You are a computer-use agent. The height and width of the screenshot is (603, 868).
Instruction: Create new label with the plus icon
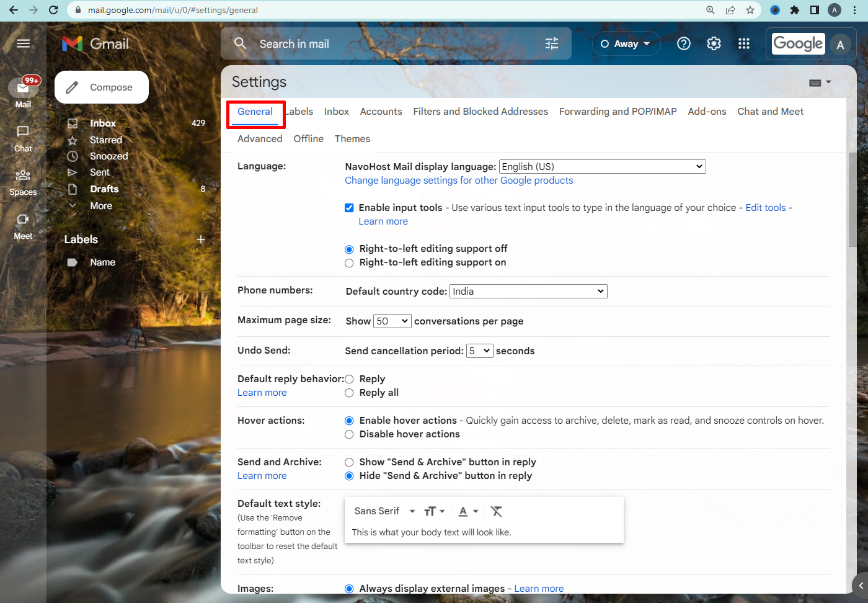tap(201, 239)
